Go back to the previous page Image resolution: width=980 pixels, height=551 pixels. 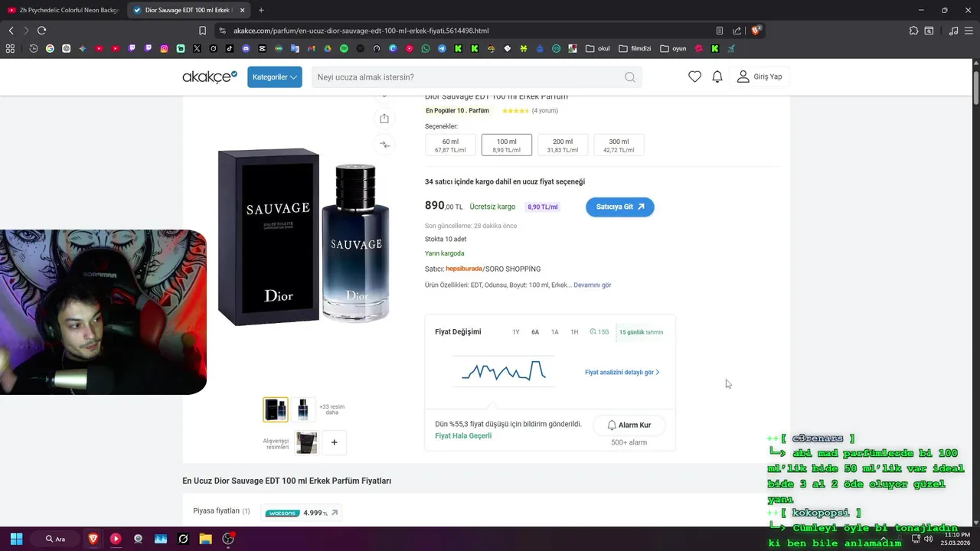tap(11, 31)
